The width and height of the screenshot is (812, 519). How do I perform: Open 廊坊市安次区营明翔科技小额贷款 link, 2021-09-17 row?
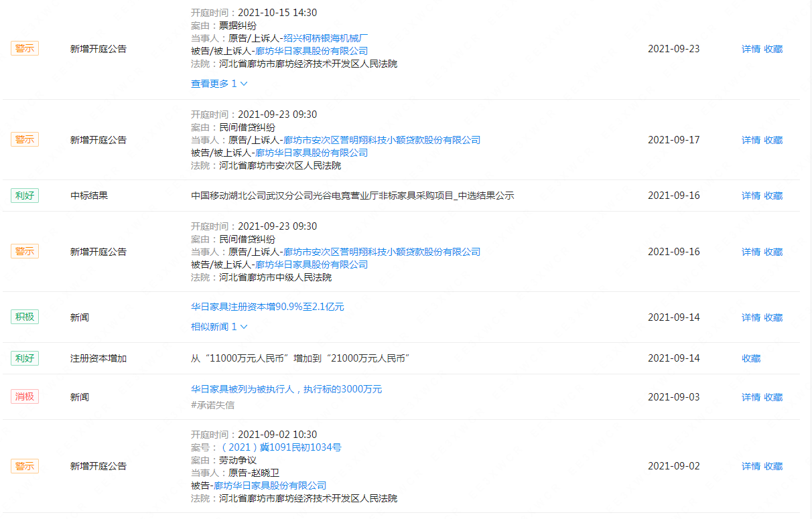pyautogui.click(x=382, y=140)
